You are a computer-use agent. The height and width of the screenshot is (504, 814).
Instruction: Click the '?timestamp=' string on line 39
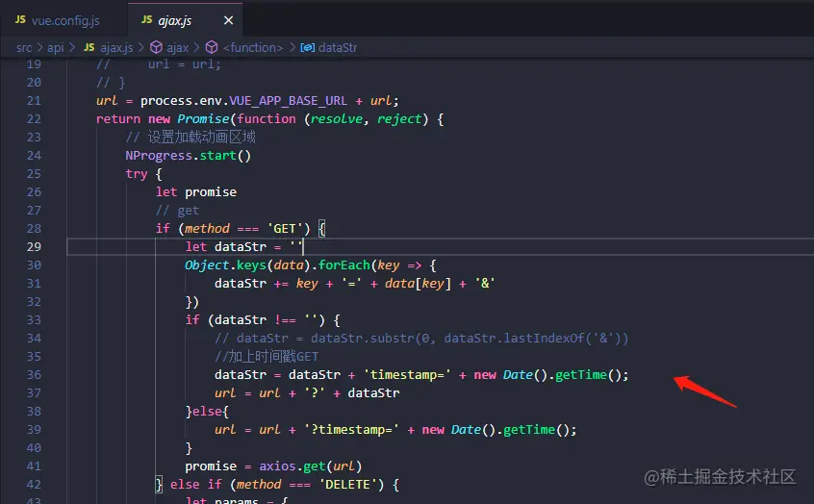tap(351, 430)
